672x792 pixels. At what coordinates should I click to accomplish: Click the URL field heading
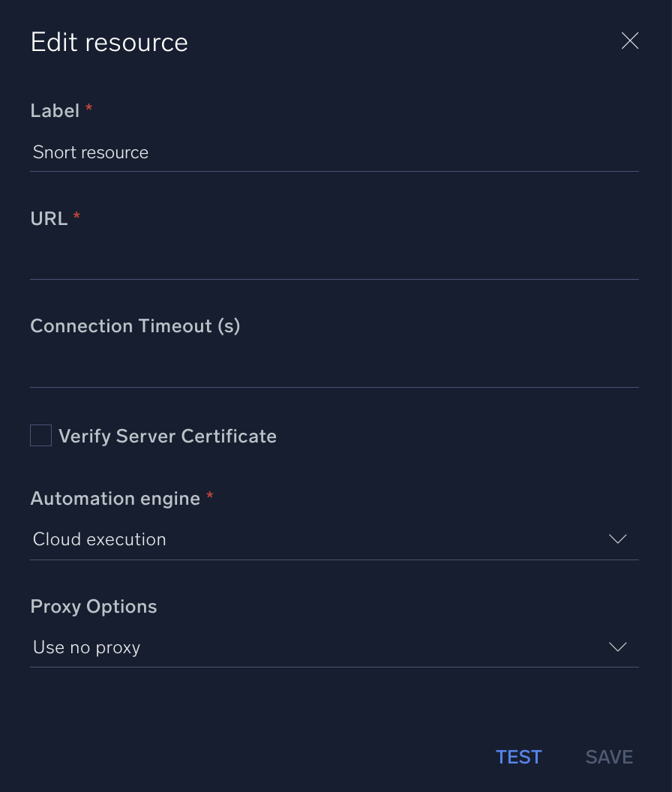(49, 218)
